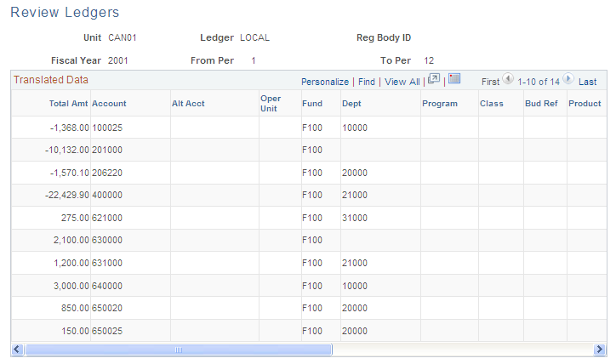The image size is (616, 364).
Task: Select the amount 1,200.00
Action: pyautogui.click(x=71, y=263)
